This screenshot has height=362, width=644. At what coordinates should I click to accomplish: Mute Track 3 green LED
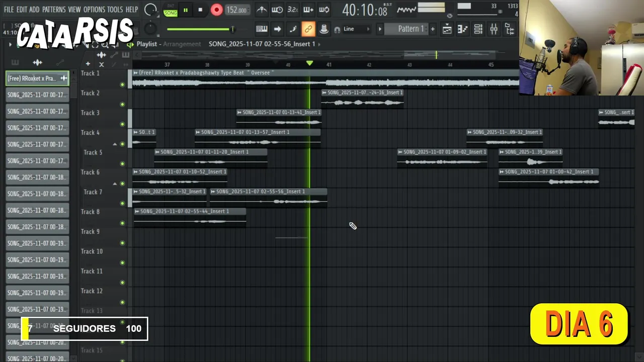pos(122,124)
